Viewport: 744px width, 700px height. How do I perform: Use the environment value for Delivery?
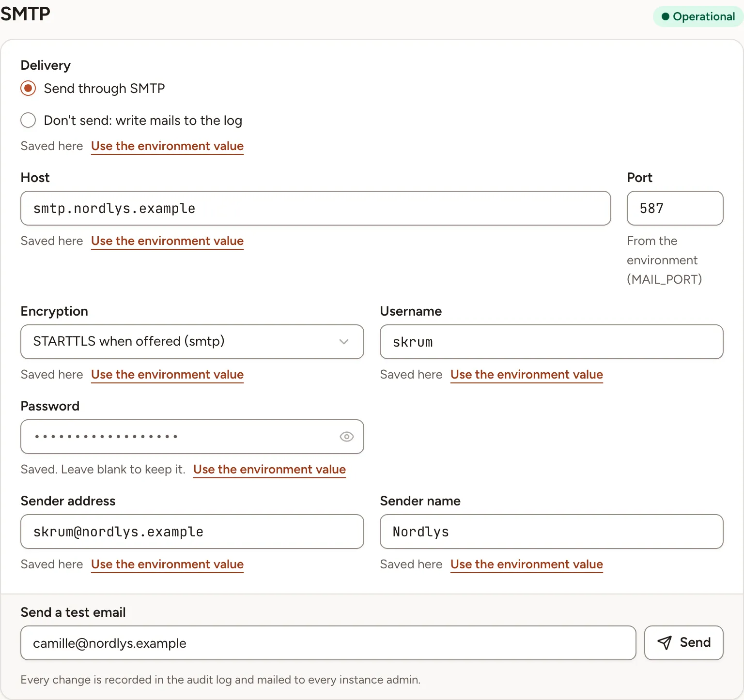[167, 146]
